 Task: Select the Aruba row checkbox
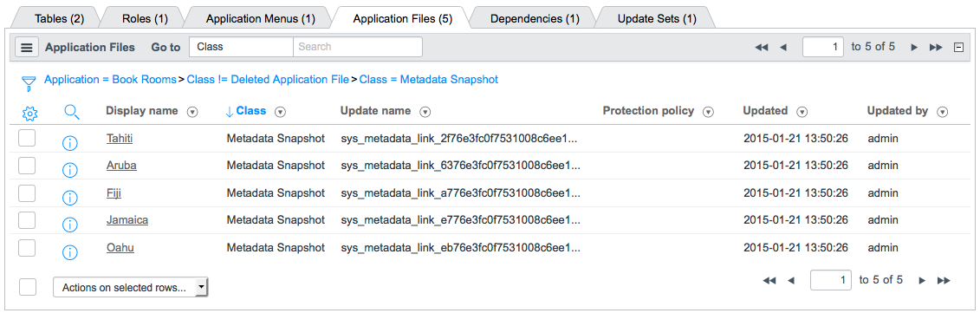[x=27, y=166]
